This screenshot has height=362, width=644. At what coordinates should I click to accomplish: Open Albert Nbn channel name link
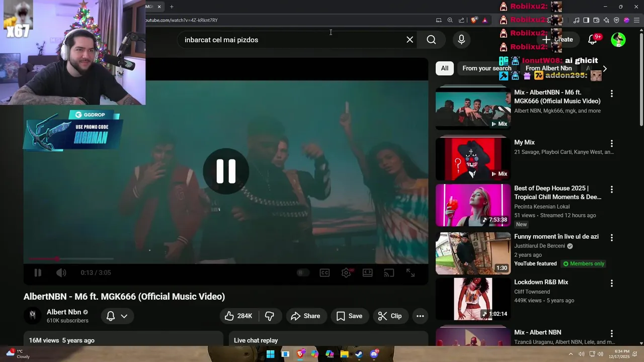coord(64,312)
